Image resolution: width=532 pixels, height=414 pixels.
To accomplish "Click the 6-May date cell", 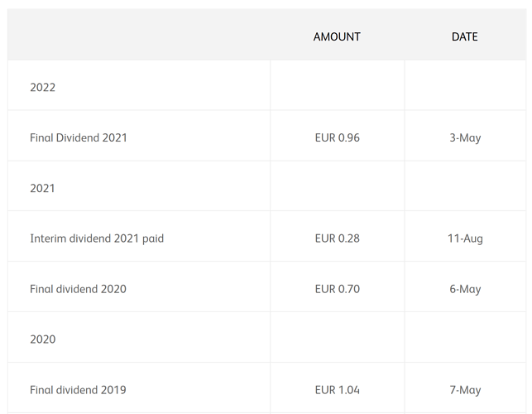I will [465, 289].
